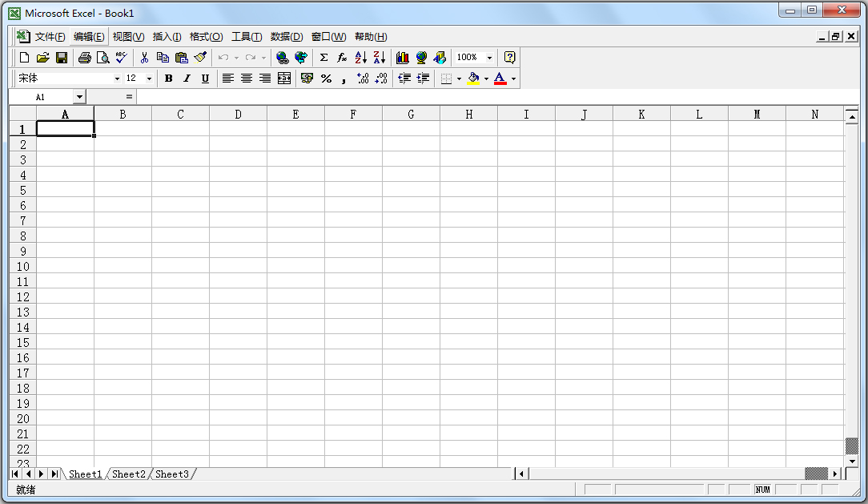Toggle italic formatting

pyautogui.click(x=187, y=79)
